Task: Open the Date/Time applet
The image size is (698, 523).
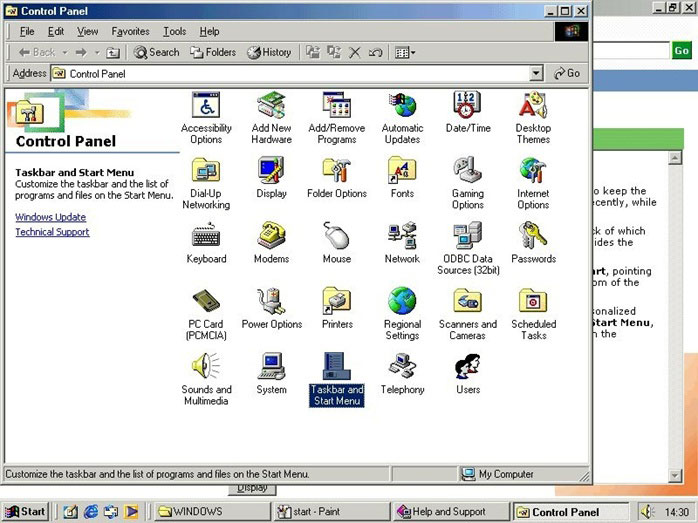Action: pos(467,105)
